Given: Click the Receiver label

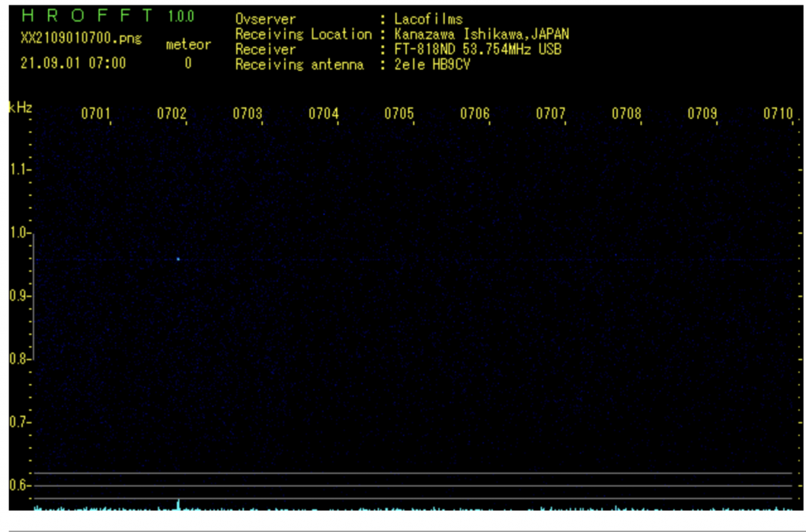Looking at the screenshot, I should coord(265,50).
